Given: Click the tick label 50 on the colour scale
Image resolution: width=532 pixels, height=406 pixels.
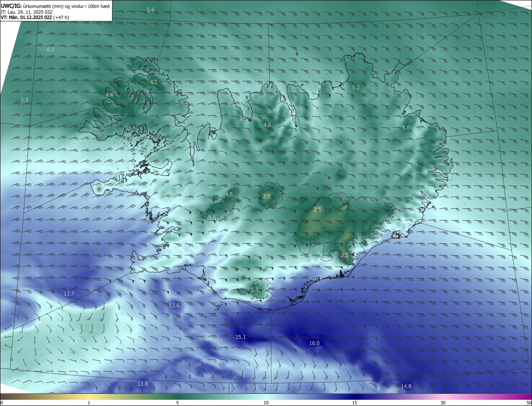Looking at the screenshot, I should pyautogui.click(x=529, y=403).
